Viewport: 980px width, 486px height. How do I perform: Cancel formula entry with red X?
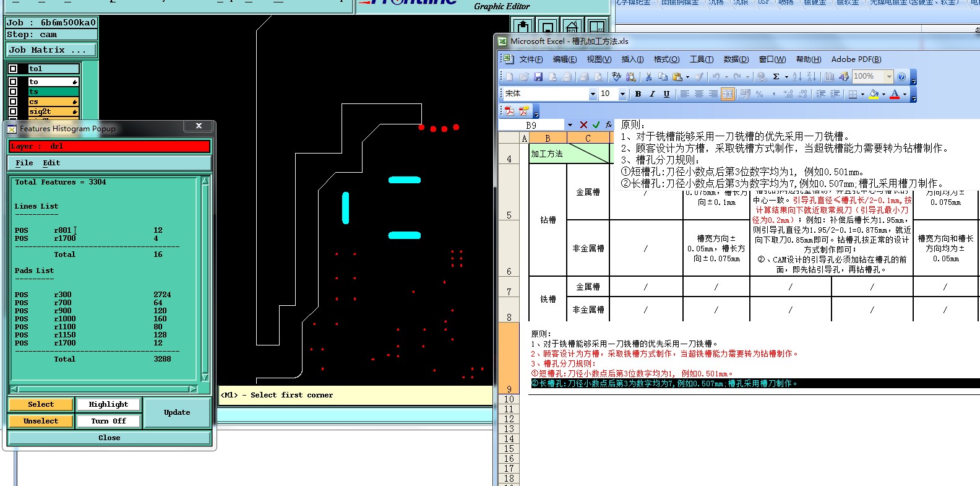point(583,125)
